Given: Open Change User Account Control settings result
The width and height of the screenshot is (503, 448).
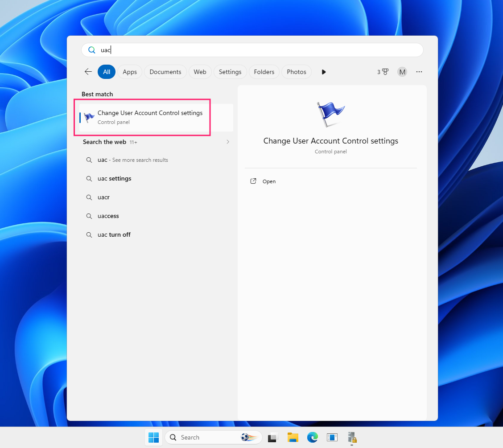Looking at the screenshot, I should [156, 117].
